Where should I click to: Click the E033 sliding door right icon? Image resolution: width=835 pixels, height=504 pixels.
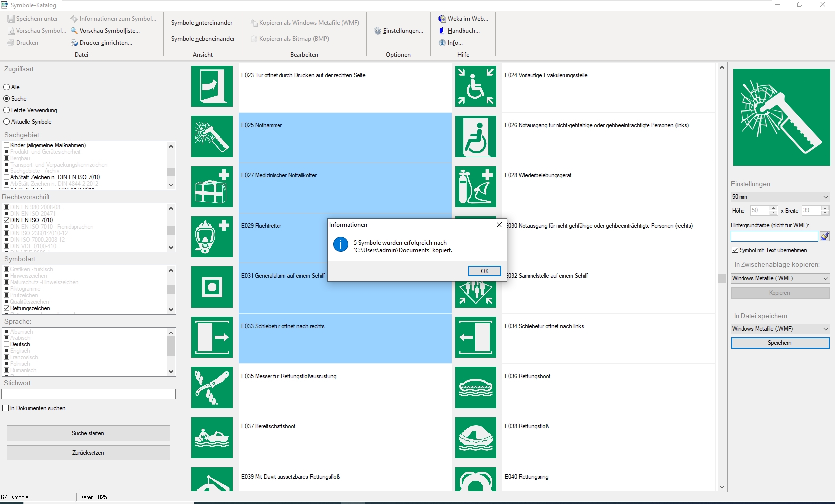click(x=212, y=337)
